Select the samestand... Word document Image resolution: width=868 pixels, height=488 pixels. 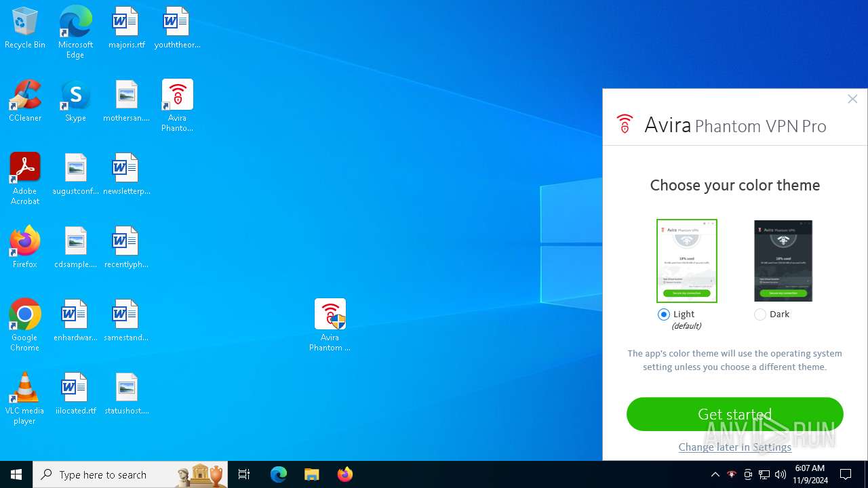126,321
